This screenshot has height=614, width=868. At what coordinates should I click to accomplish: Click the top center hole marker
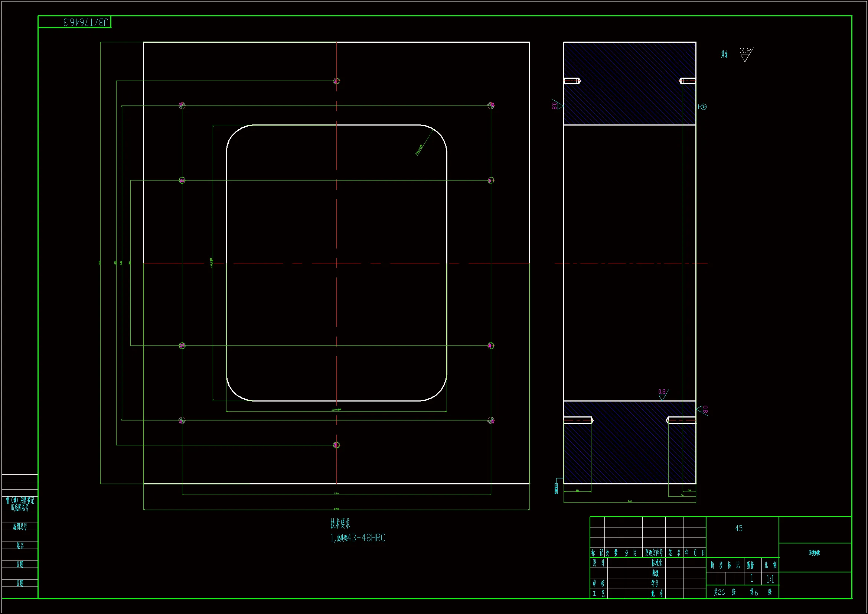click(x=336, y=81)
